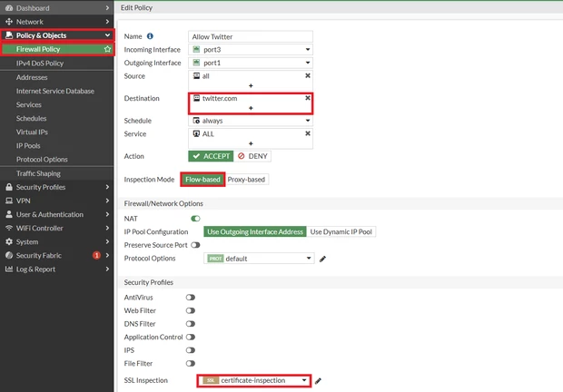Click the Security Fabric red notification badge
This screenshot has width=563, height=392.
96,255
